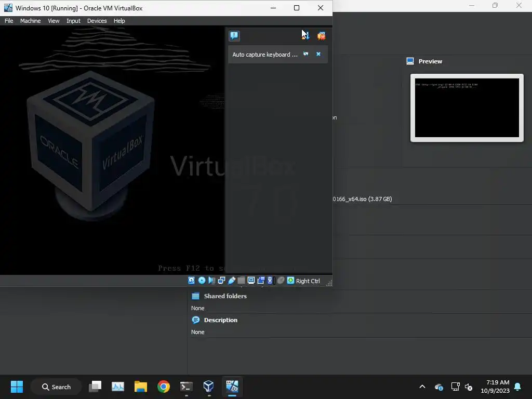Click the Preview monitor icon in Manager
532x399 pixels.
point(410,61)
